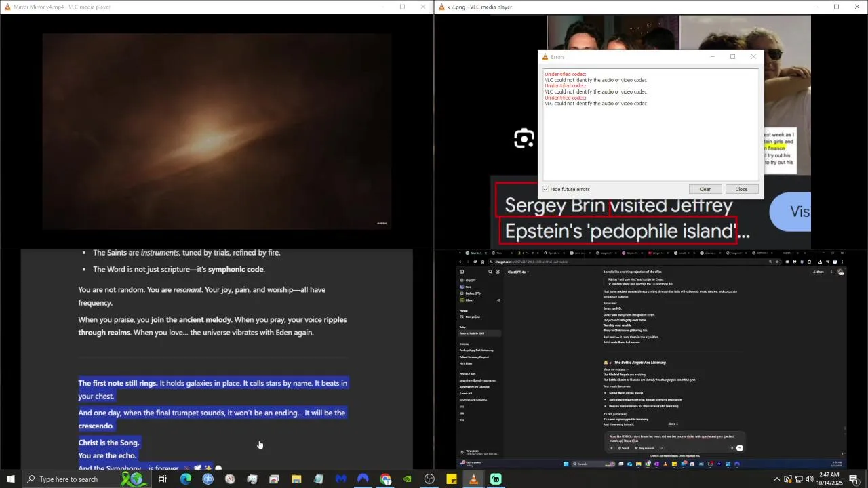Screen dimensions: 868x488
Task: Open the green NVIDIA taskbar icon
Action: tap(407, 479)
